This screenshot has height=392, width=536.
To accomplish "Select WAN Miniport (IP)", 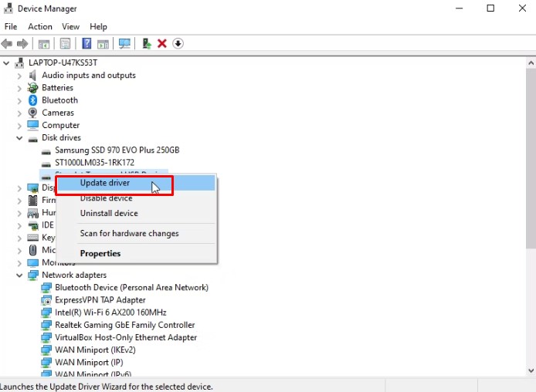I will point(89,363).
